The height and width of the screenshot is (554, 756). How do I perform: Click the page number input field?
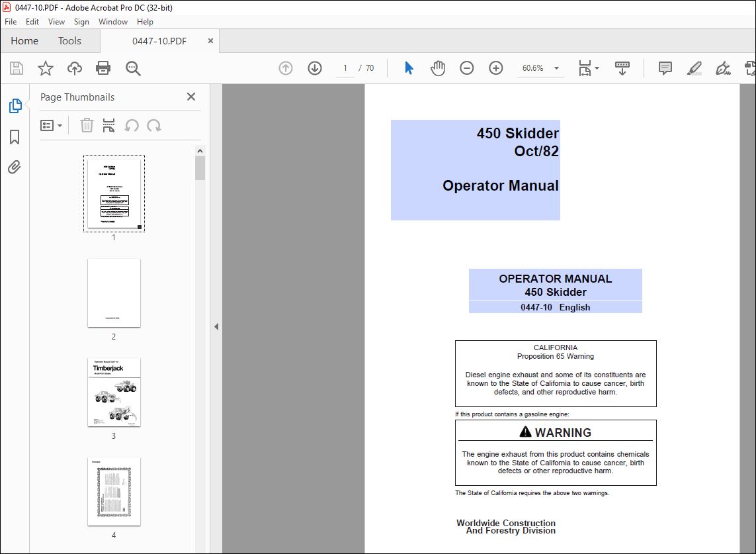click(345, 68)
